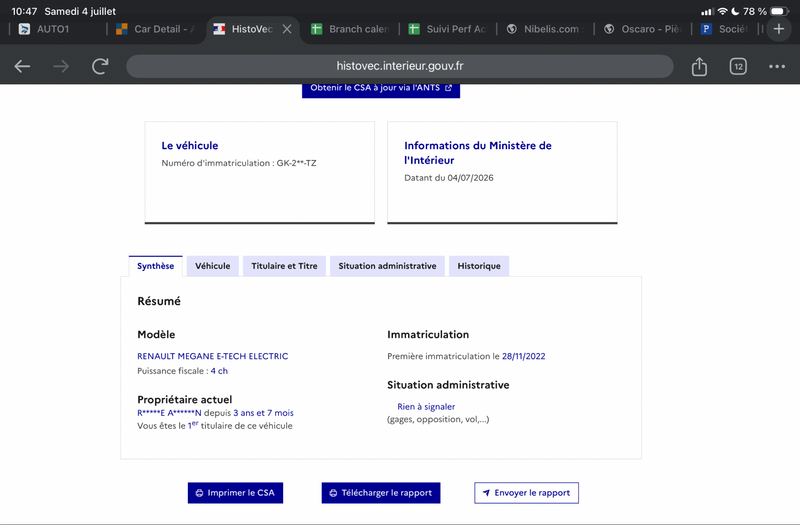Click Imprimer le CSA button
Image resolution: width=800 pixels, height=525 pixels.
235,493
